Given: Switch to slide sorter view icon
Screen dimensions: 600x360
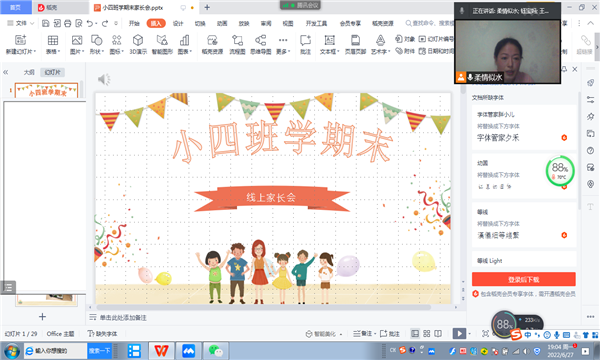Looking at the screenshot, I should coord(427,334).
